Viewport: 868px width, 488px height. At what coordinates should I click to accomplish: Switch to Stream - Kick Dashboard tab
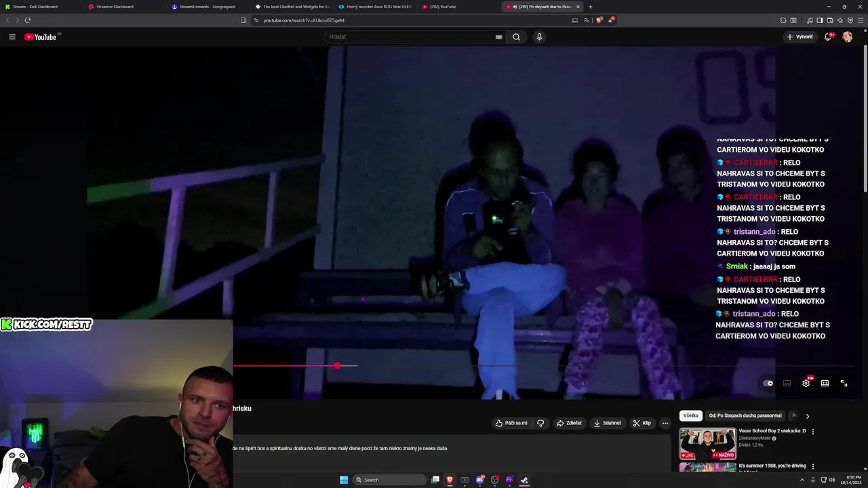click(39, 7)
